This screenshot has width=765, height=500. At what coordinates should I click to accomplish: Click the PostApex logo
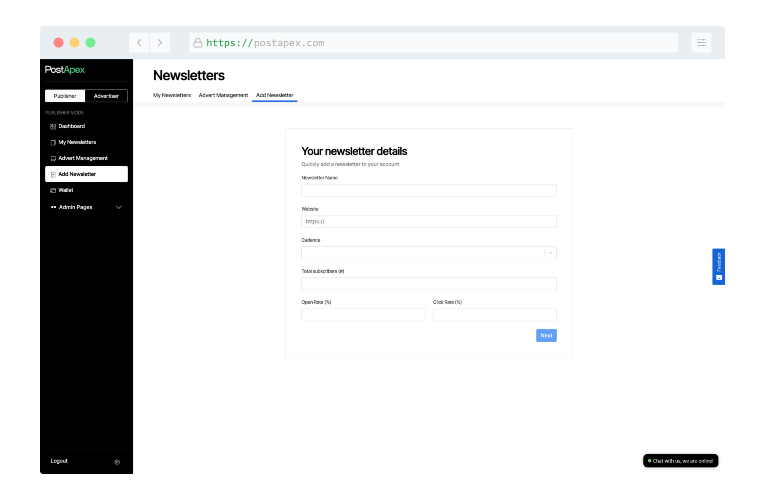point(65,70)
